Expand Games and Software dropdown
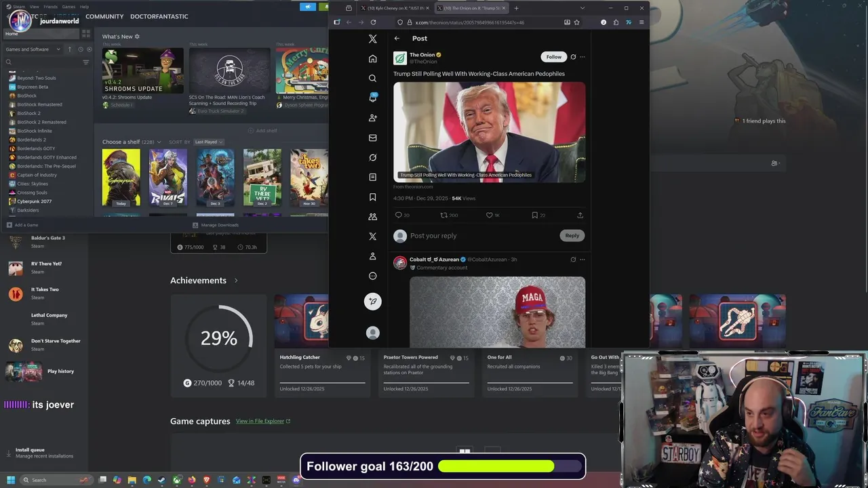868x488 pixels. point(33,49)
